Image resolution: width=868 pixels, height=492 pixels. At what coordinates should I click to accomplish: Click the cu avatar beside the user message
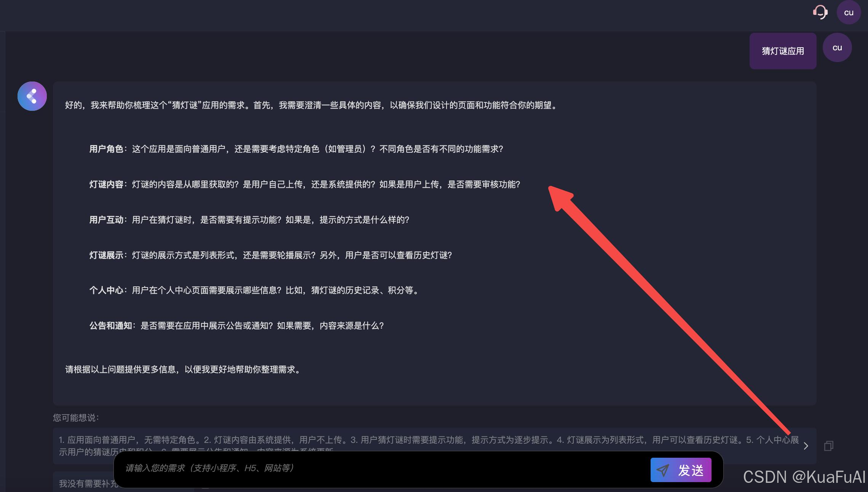pyautogui.click(x=837, y=48)
